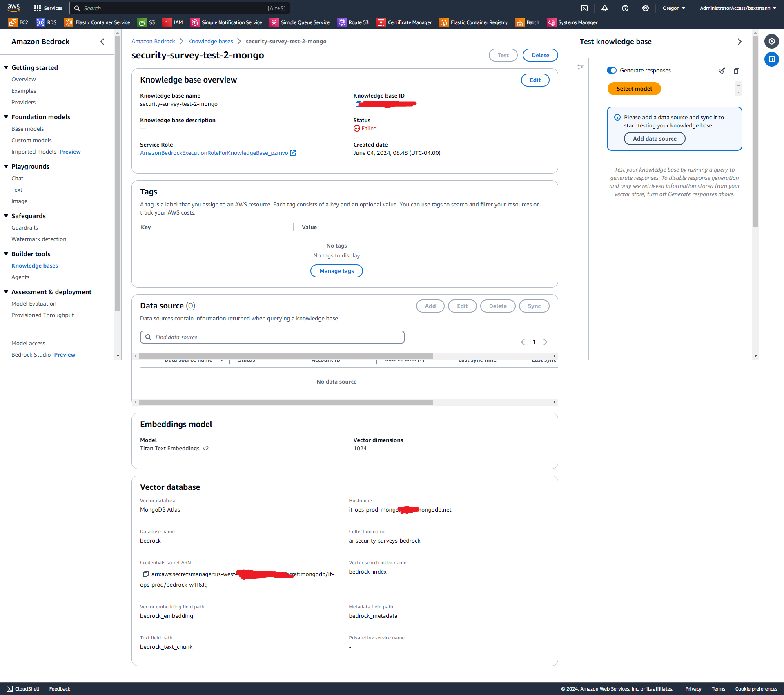This screenshot has height=695, width=784.
Task: Copy the credentials secret ARN
Action: (145, 574)
